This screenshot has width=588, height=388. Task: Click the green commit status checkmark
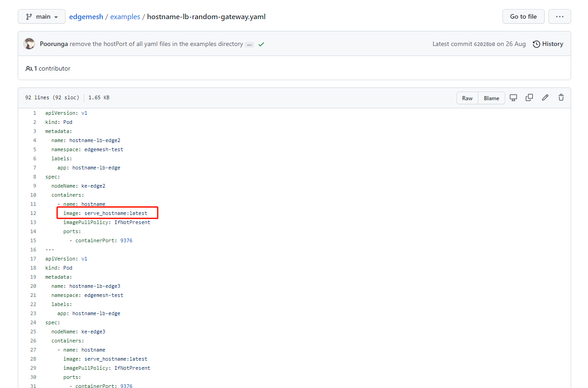[261, 44]
